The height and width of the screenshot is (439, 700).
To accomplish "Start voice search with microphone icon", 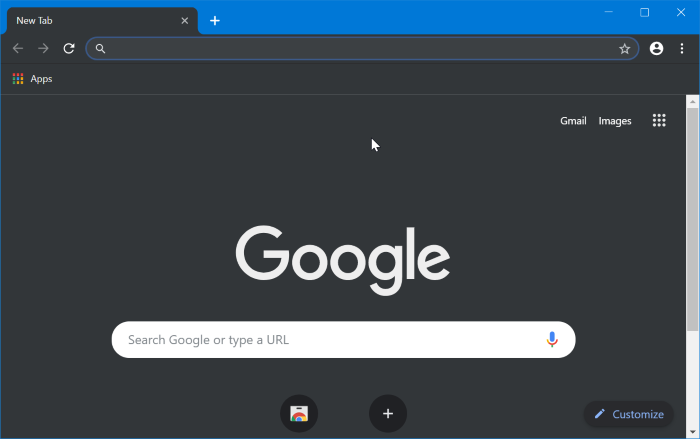I will [x=552, y=339].
